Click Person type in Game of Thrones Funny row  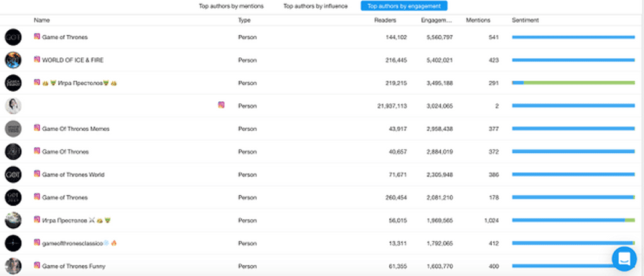click(247, 266)
